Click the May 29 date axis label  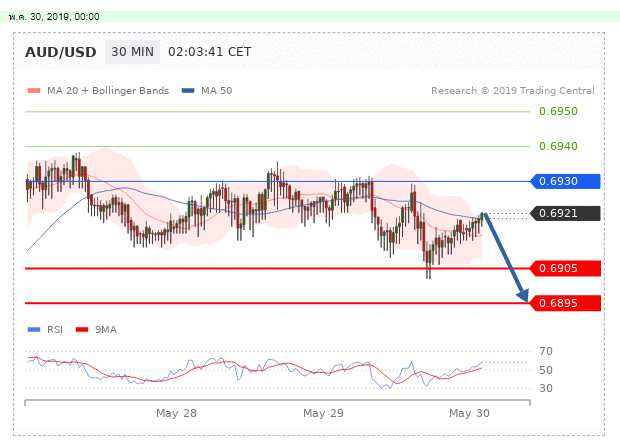pyautogui.click(x=323, y=413)
